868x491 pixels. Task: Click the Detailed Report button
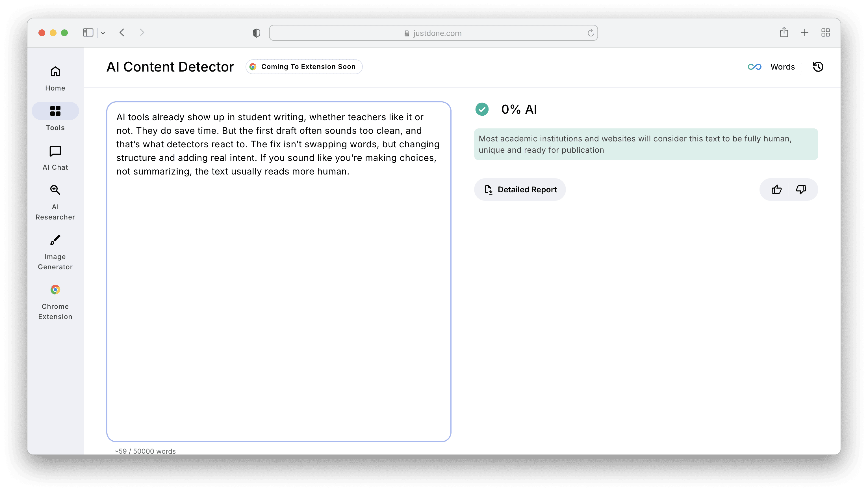point(520,189)
